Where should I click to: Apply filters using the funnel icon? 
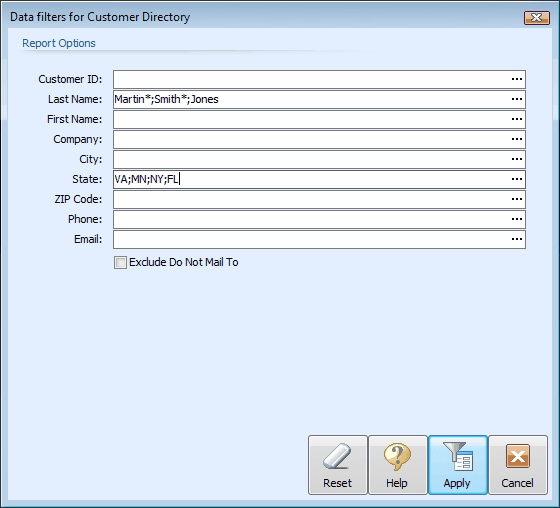tap(458, 465)
